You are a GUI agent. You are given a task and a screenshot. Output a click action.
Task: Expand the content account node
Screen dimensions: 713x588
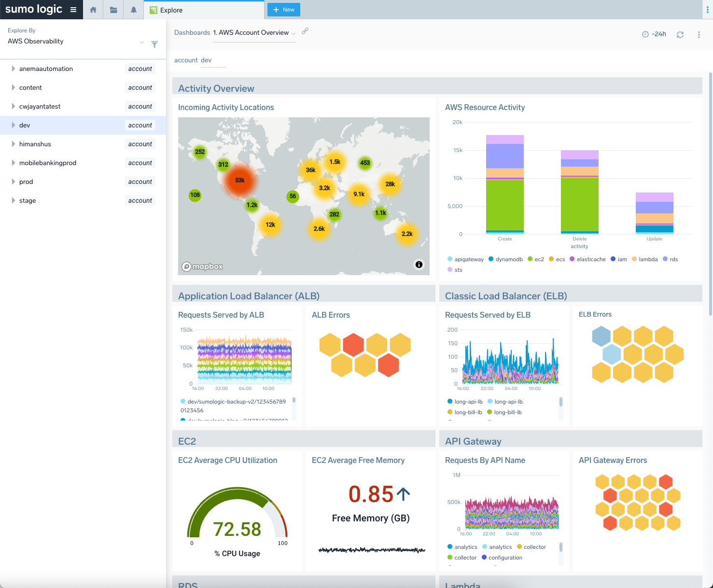[x=13, y=87]
